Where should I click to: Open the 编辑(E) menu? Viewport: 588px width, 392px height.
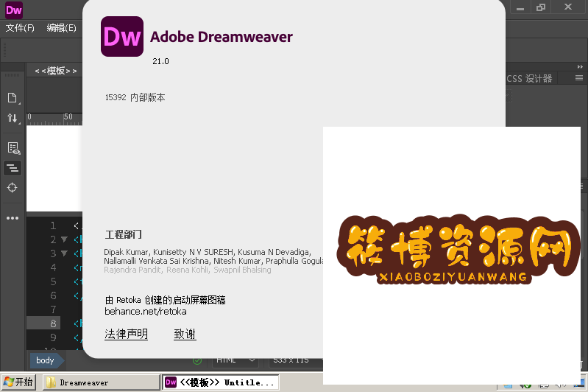point(62,28)
